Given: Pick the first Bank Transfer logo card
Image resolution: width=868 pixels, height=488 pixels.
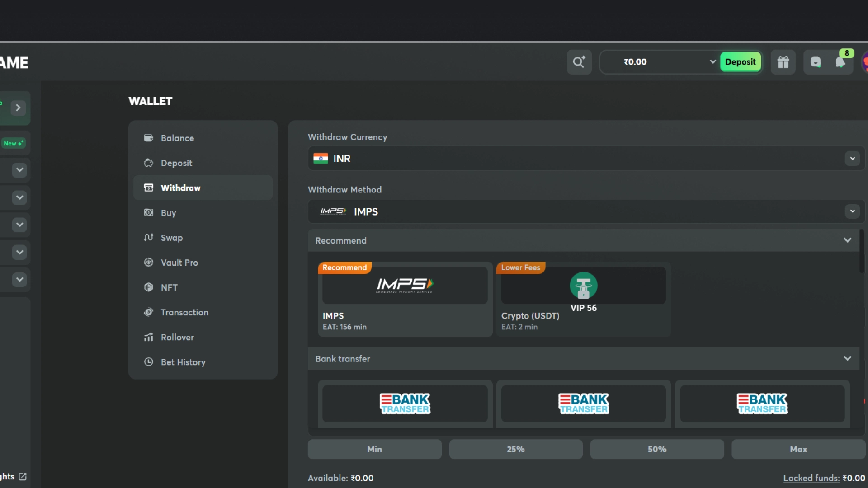Looking at the screenshot, I should (405, 404).
